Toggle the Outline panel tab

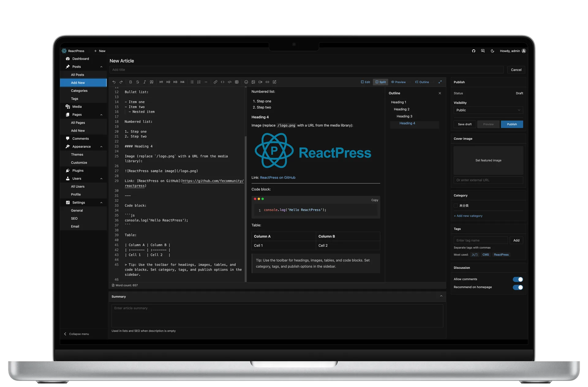click(422, 82)
